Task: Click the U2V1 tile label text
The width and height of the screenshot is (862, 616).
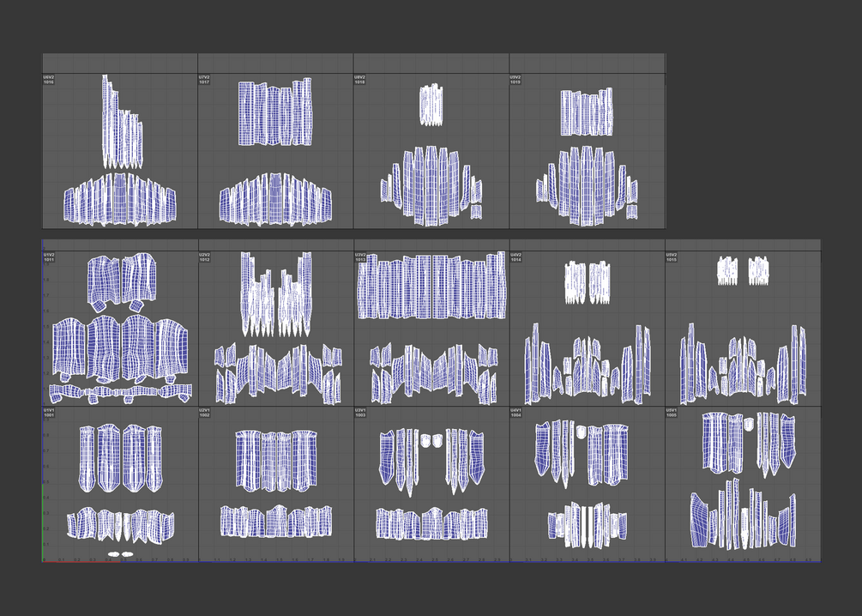Action: coord(204,411)
